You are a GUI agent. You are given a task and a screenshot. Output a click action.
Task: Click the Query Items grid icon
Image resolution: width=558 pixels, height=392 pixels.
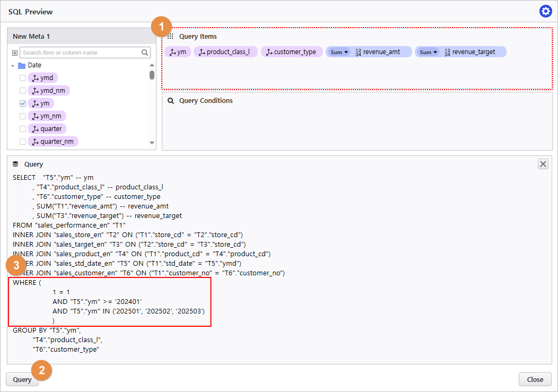[170, 37]
